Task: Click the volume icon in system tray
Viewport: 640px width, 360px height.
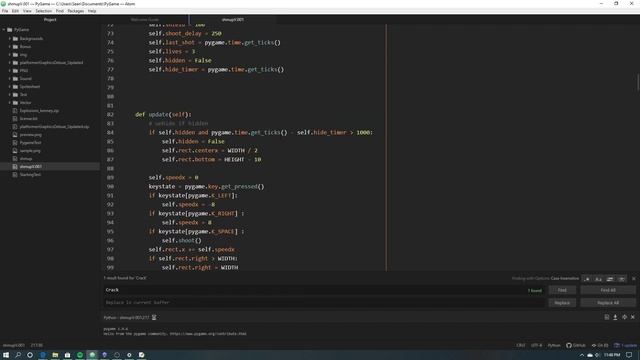Action: click(x=597, y=355)
